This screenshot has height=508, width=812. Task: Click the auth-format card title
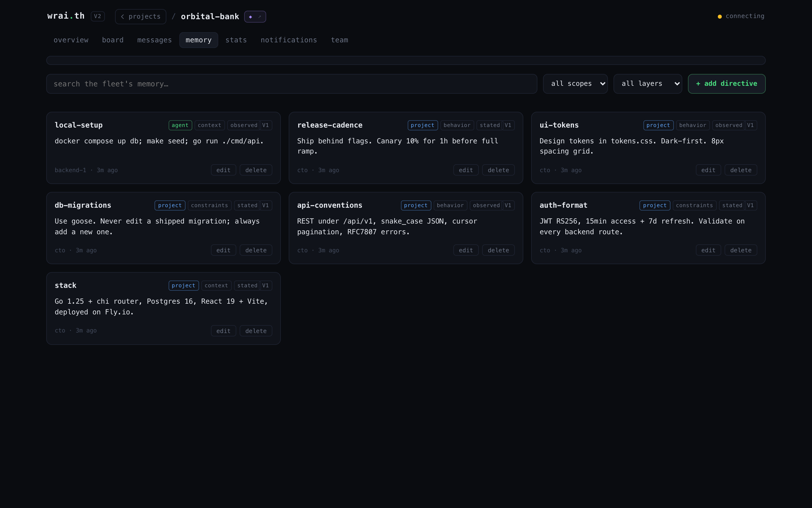(x=563, y=205)
